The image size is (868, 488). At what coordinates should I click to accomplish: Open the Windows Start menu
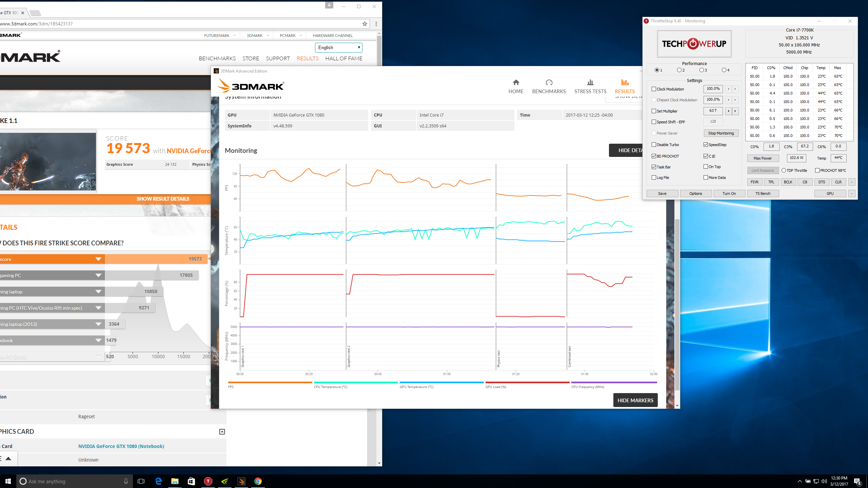(x=8, y=481)
